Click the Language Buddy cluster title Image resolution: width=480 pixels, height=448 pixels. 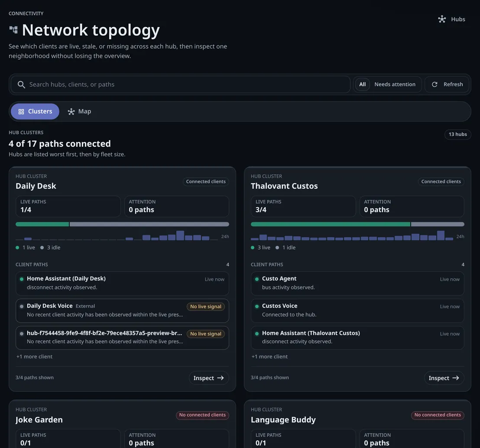[283, 419]
